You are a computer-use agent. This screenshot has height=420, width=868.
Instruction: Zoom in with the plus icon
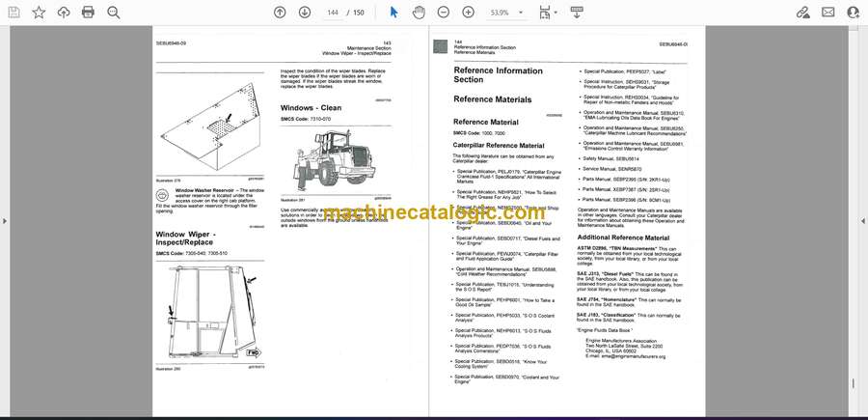(469, 13)
